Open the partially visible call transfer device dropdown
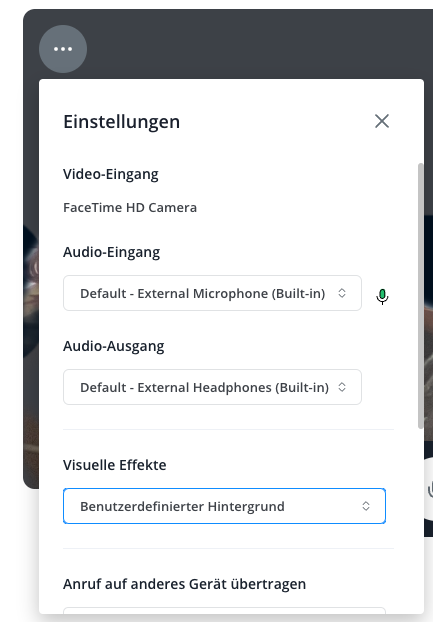The image size is (433, 622). tap(224, 610)
